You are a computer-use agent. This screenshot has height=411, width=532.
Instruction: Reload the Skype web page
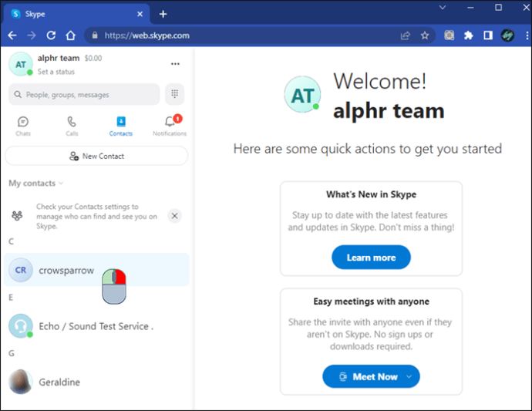51,35
